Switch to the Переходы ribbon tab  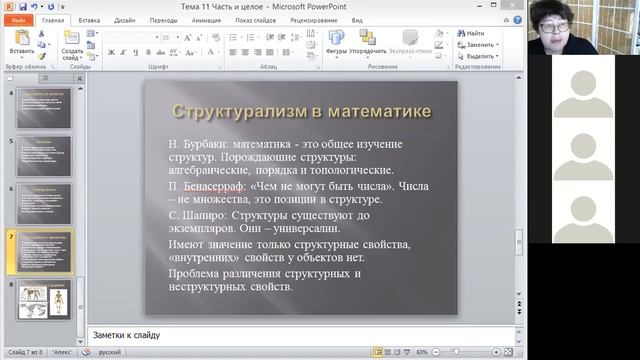pos(163,20)
